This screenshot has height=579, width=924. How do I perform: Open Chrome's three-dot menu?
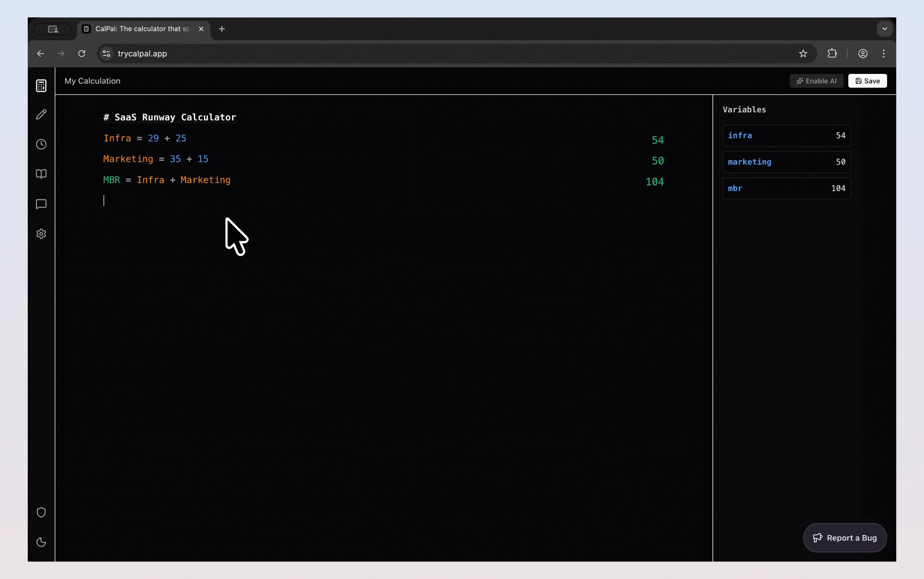[883, 54]
